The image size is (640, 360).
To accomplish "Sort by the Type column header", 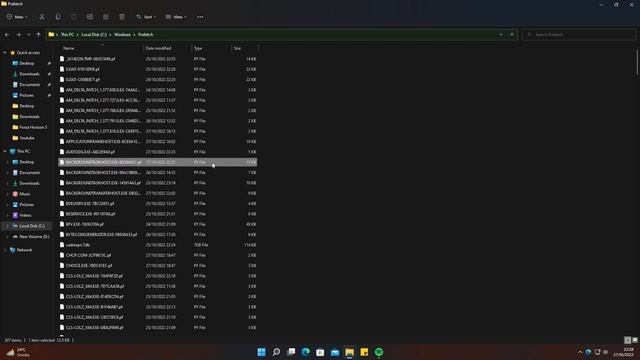I will tap(211, 48).
